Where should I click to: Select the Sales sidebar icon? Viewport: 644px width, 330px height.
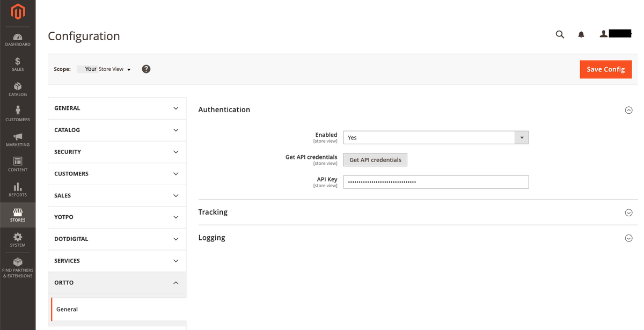pos(18,64)
